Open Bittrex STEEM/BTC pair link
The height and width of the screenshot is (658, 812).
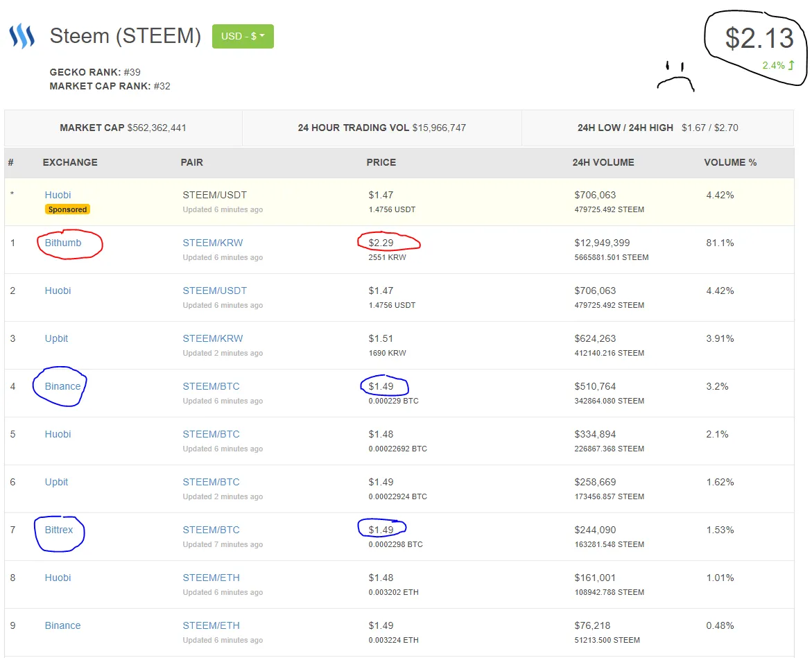[211, 530]
